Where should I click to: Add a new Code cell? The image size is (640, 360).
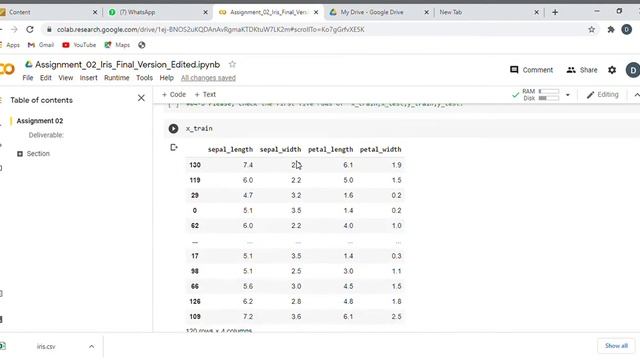[174, 94]
